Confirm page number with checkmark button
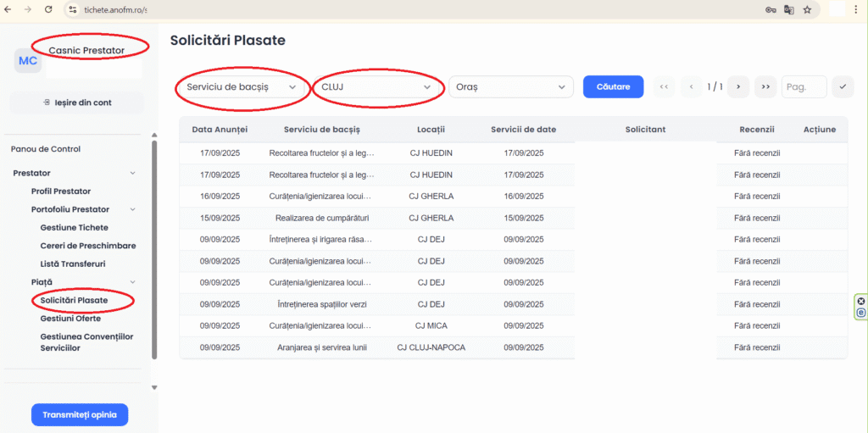This screenshot has width=868, height=433. [x=842, y=86]
